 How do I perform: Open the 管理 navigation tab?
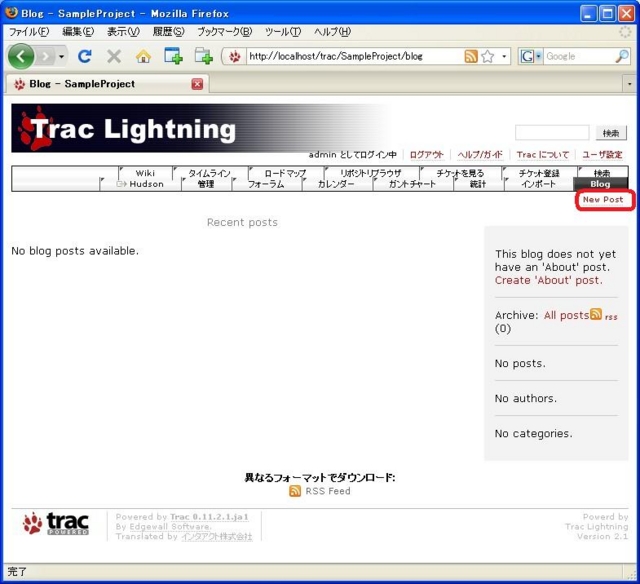(x=206, y=184)
